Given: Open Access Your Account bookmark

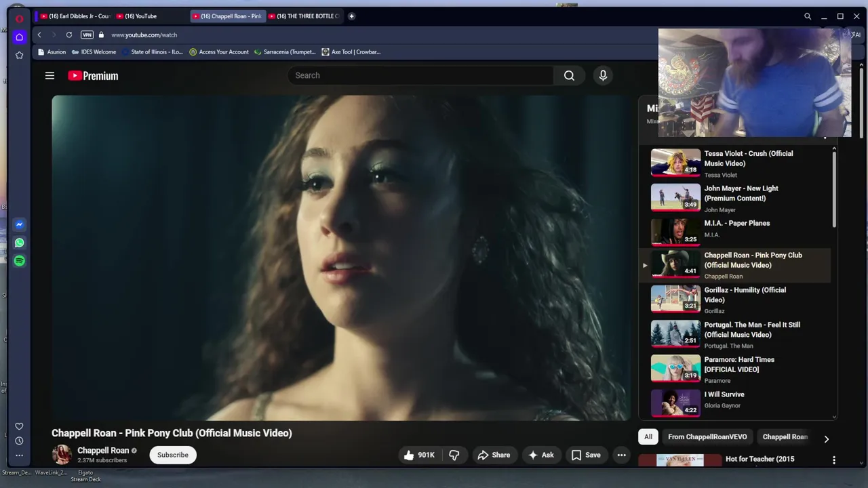Looking at the screenshot, I should point(219,52).
